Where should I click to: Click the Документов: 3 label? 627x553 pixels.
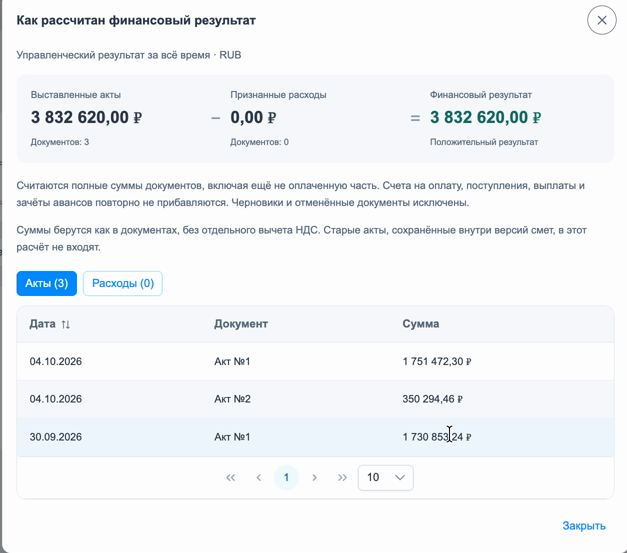pyautogui.click(x=60, y=142)
